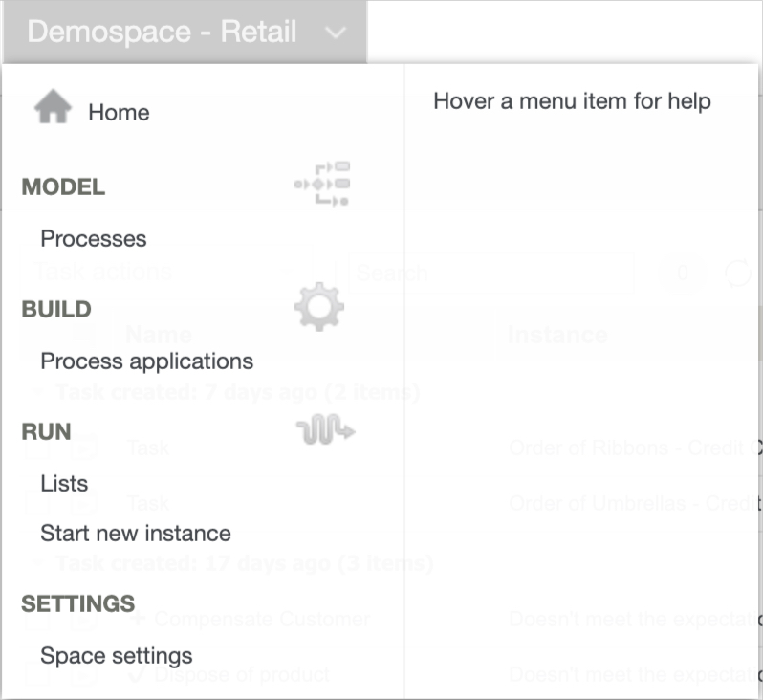Screen dimensions: 763x700
Task: Choose Start new instance
Action: [136, 534]
